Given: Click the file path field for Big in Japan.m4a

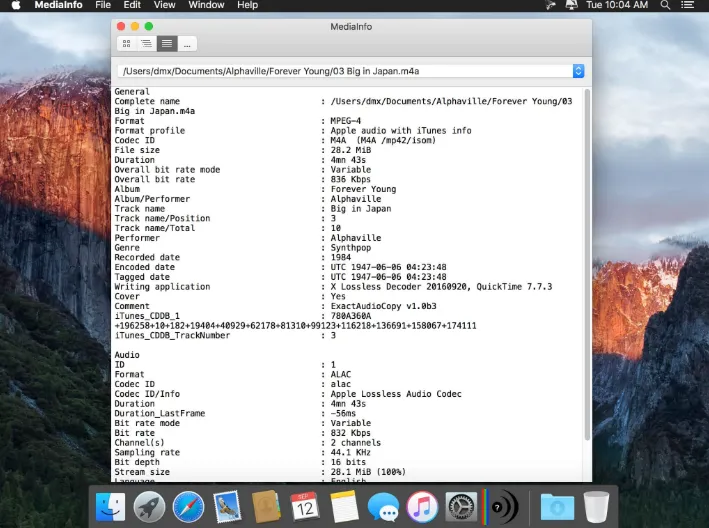Looking at the screenshot, I should pyautogui.click(x=345, y=71).
